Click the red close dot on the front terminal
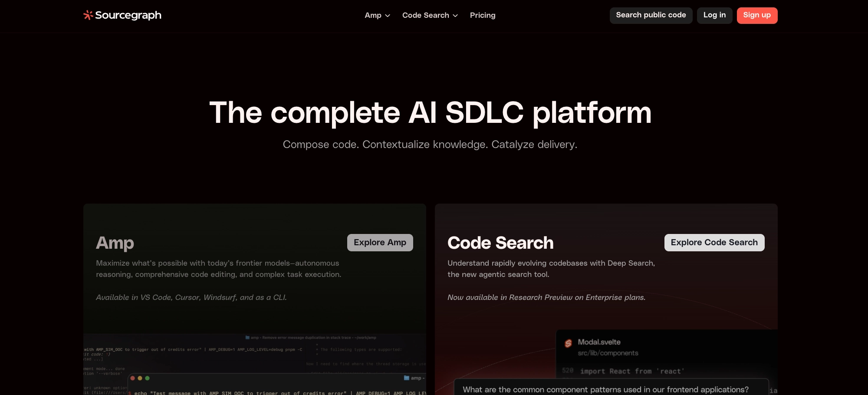 coord(133,378)
